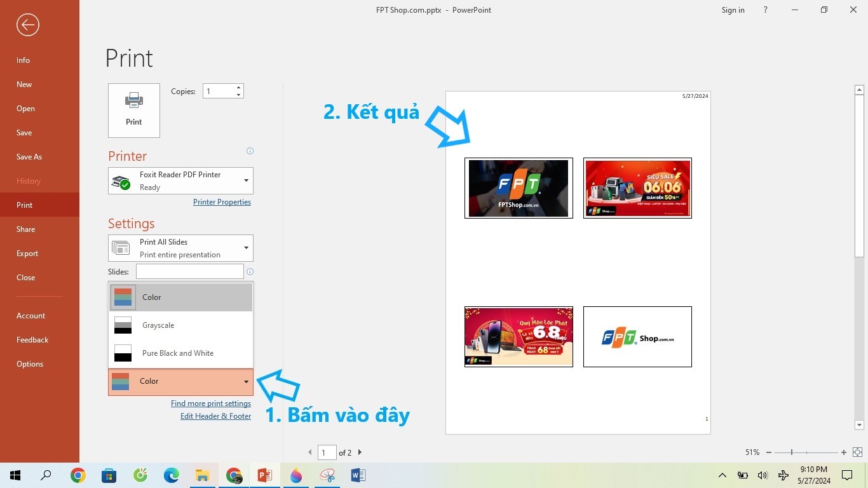
Task: Click the Print button with printer icon
Action: 134,110
